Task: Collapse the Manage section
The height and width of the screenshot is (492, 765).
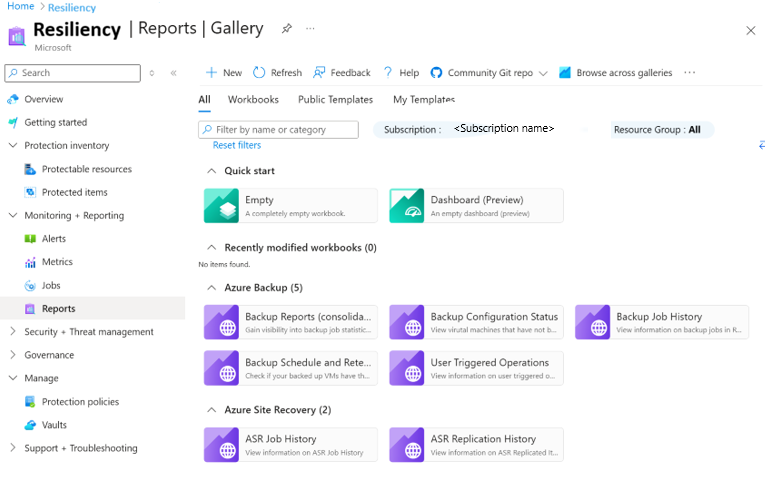Action: [x=13, y=378]
